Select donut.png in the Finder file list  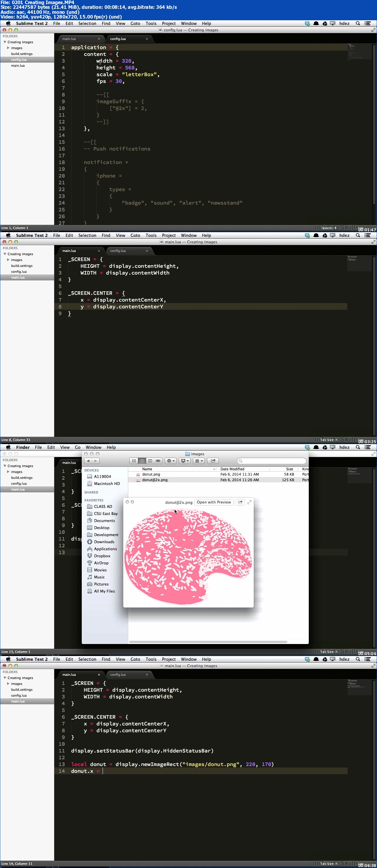(x=218, y=474)
